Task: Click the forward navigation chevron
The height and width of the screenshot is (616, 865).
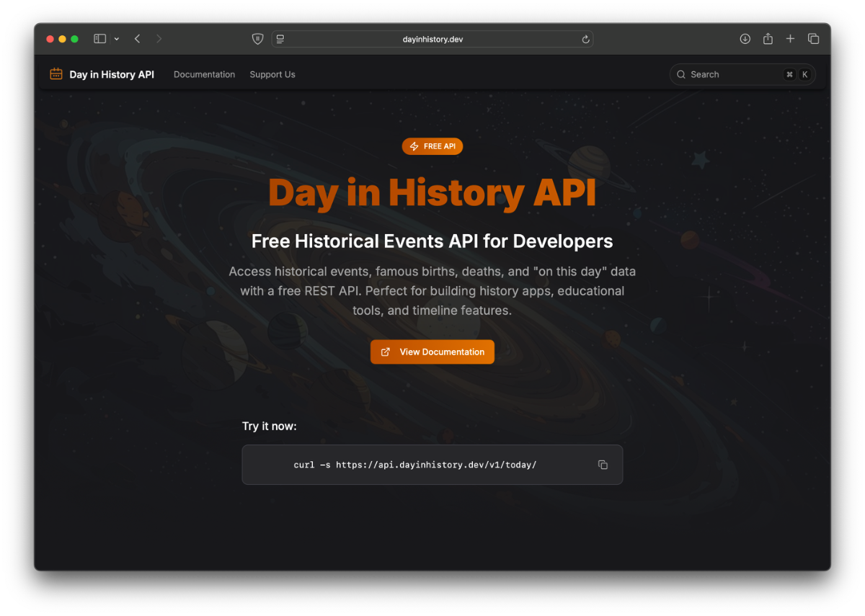Action: click(x=158, y=39)
